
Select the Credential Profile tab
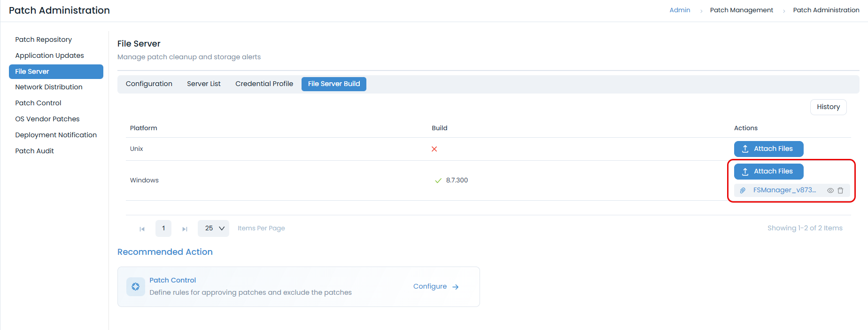(264, 84)
